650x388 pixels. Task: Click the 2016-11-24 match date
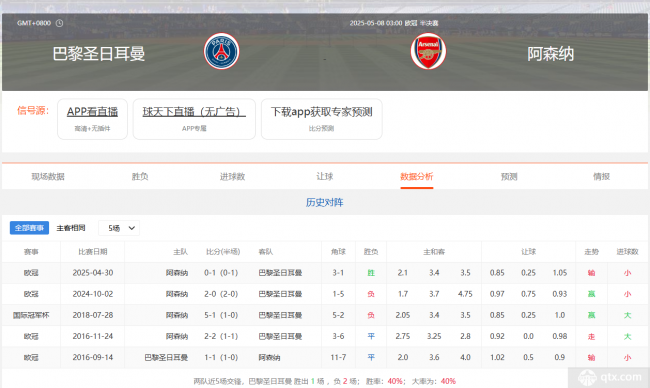(93, 336)
